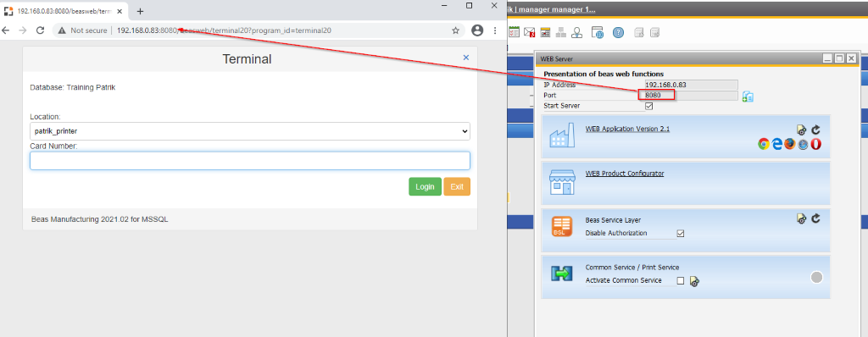Click Beas Manufacturing 2021.02 for MSSQL text

tap(100, 219)
